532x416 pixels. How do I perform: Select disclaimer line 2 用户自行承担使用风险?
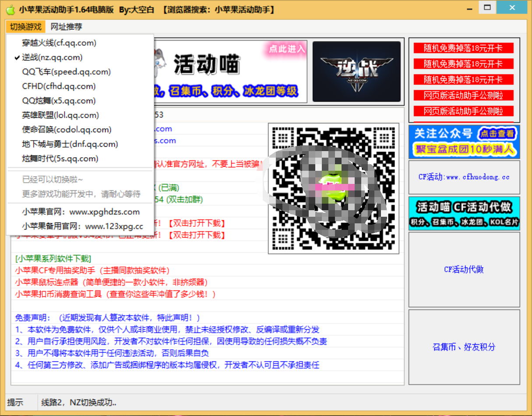coord(171,341)
